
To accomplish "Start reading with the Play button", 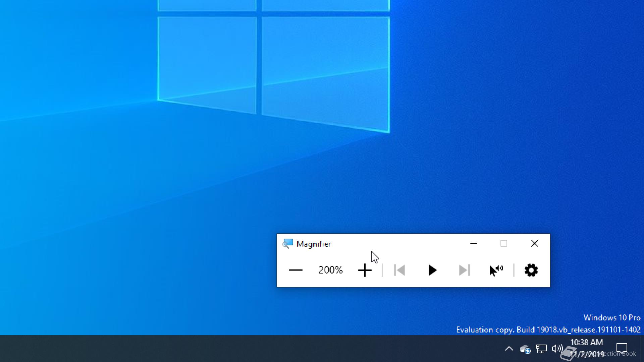I will [432, 270].
